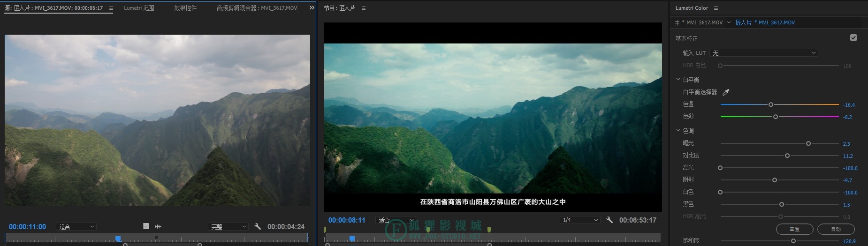Screen dimensions: 868x246
Task: Switch to the Lumetri 范围 tab
Action: point(139,8)
